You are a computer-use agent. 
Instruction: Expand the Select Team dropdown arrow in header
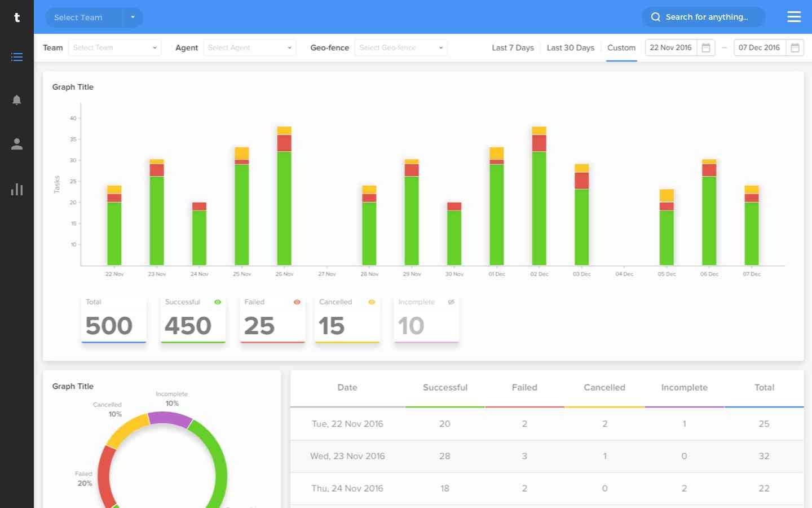[133, 17]
